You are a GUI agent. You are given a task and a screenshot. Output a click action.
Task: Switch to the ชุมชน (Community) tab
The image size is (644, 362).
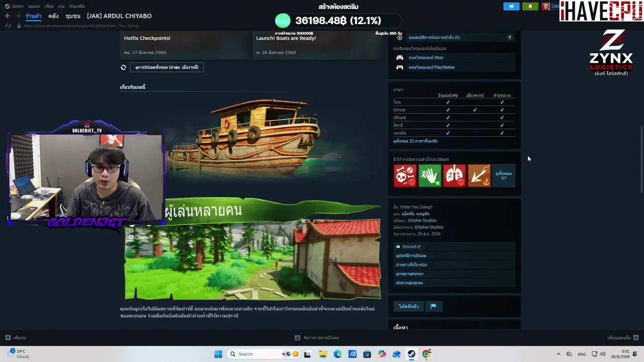pos(73,16)
